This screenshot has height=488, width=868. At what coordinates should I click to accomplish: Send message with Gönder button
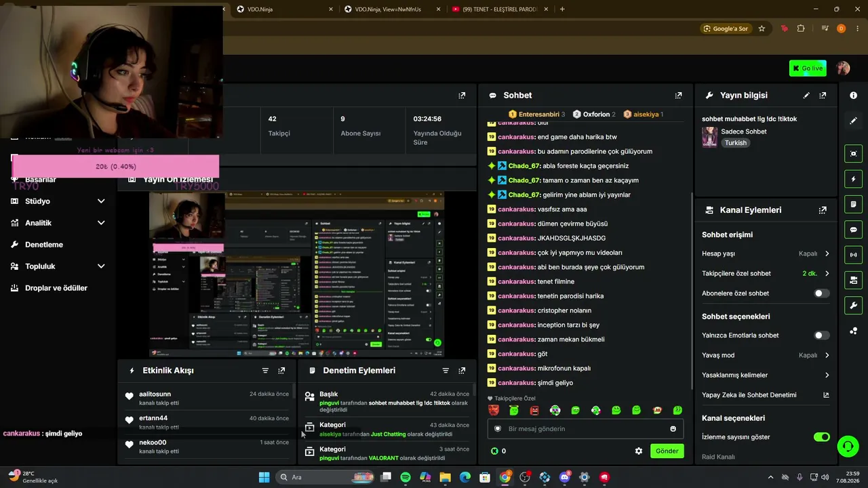[x=667, y=451]
